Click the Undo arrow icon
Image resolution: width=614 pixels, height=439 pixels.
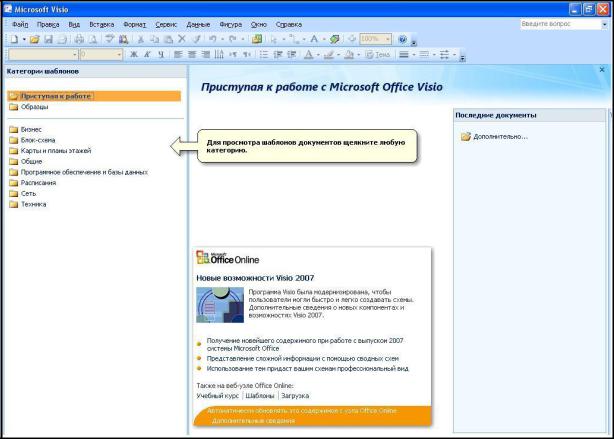213,39
